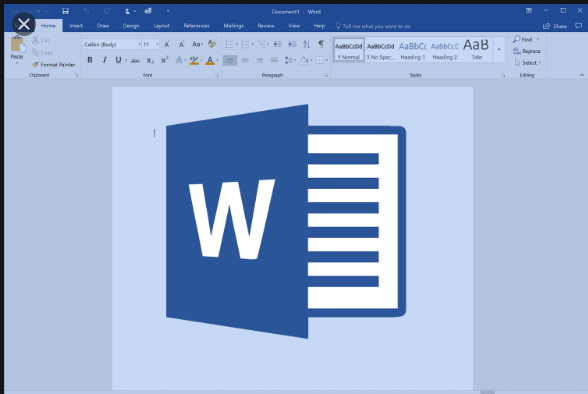The image size is (588, 394).
Task: Click the Grow Font icon
Action: [167, 44]
